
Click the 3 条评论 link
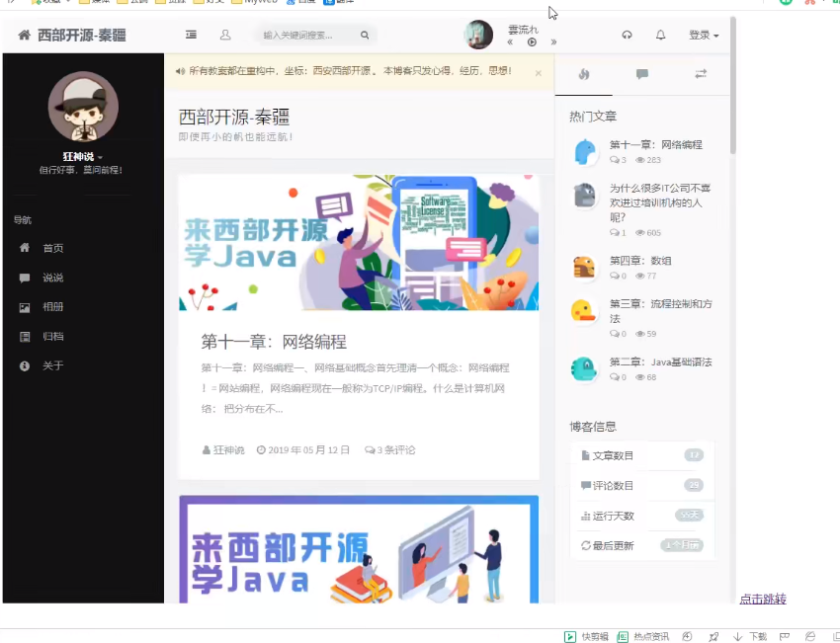click(389, 449)
